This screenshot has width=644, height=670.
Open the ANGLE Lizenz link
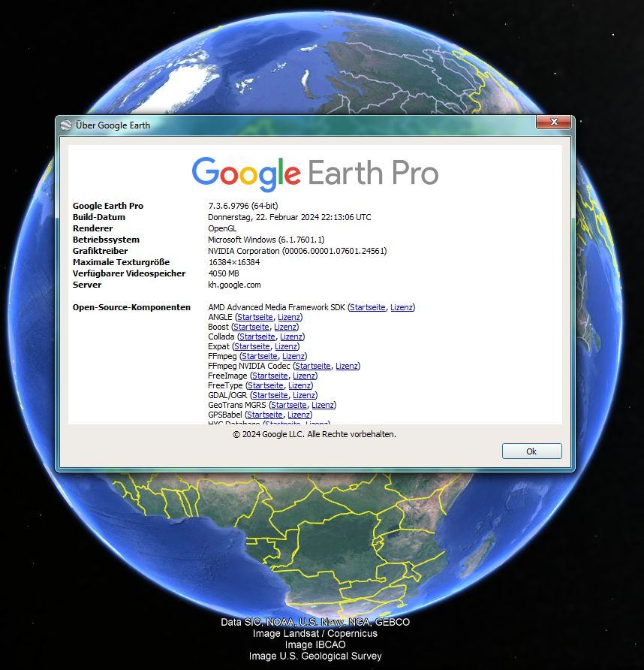289,317
